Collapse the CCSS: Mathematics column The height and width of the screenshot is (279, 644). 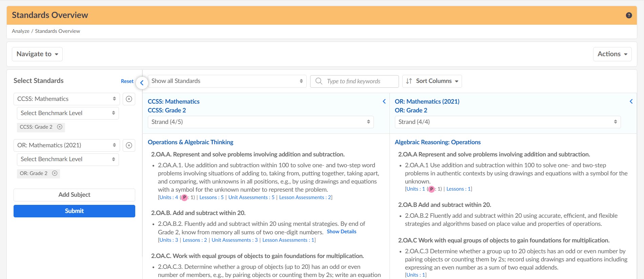384,101
